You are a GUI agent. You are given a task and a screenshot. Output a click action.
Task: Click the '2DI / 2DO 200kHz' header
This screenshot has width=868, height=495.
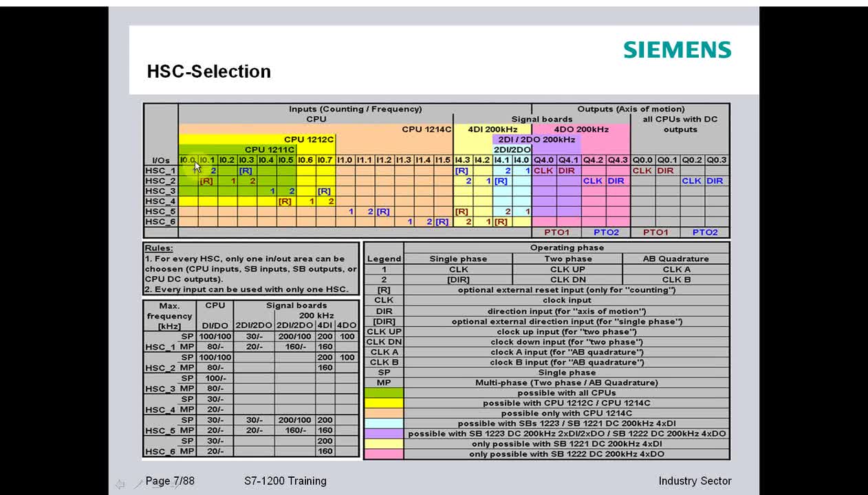tap(536, 140)
